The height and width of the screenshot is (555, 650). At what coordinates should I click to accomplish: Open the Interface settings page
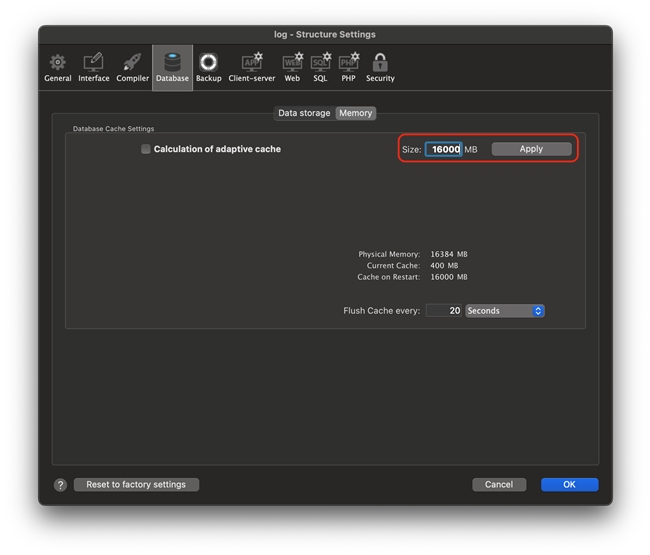94,67
